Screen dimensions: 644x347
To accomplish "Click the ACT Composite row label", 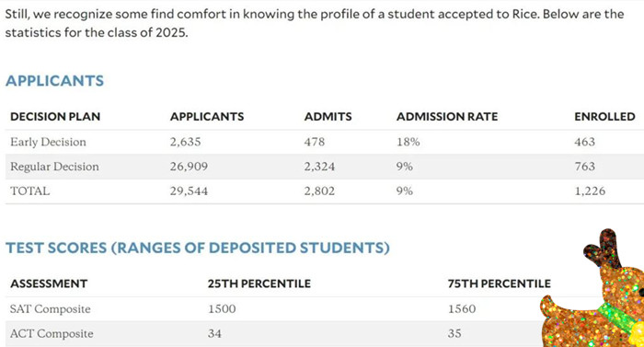I will [x=52, y=334].
